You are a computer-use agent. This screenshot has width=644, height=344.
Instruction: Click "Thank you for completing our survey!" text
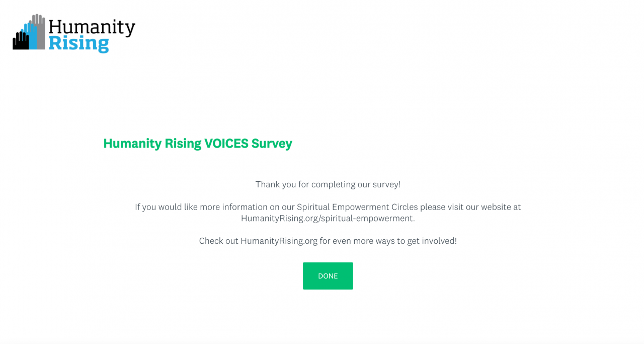tap(328, 184)
